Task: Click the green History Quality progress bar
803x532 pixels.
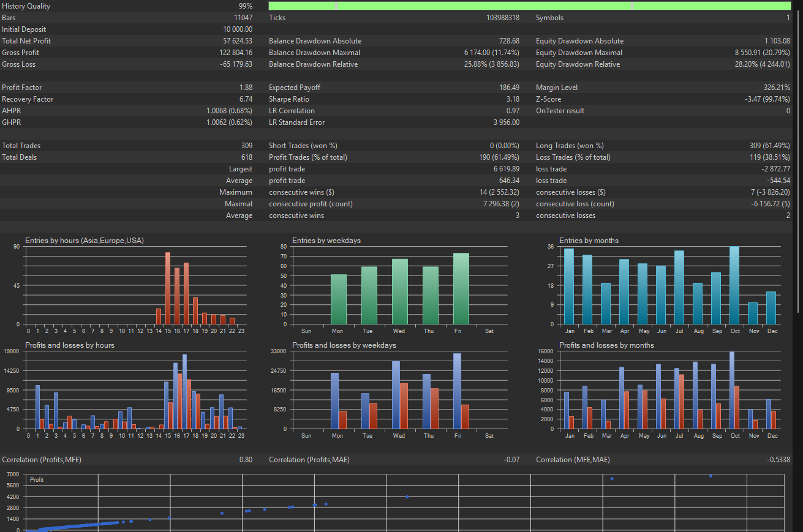Action: pyautogui.click(x=529, y=6)
